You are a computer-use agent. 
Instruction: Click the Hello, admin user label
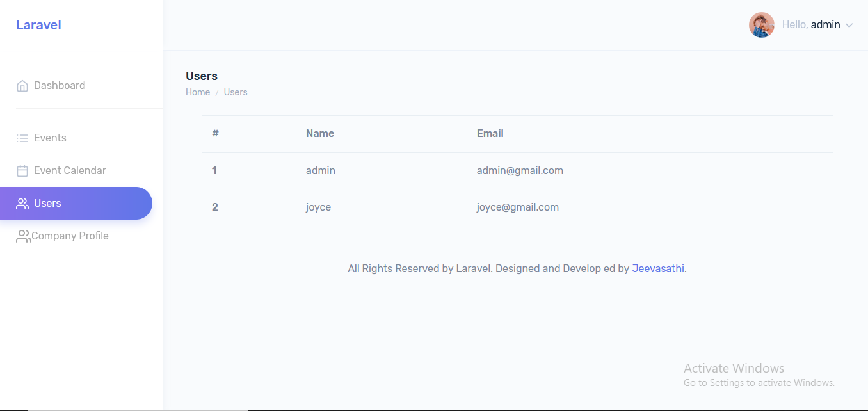811,25
